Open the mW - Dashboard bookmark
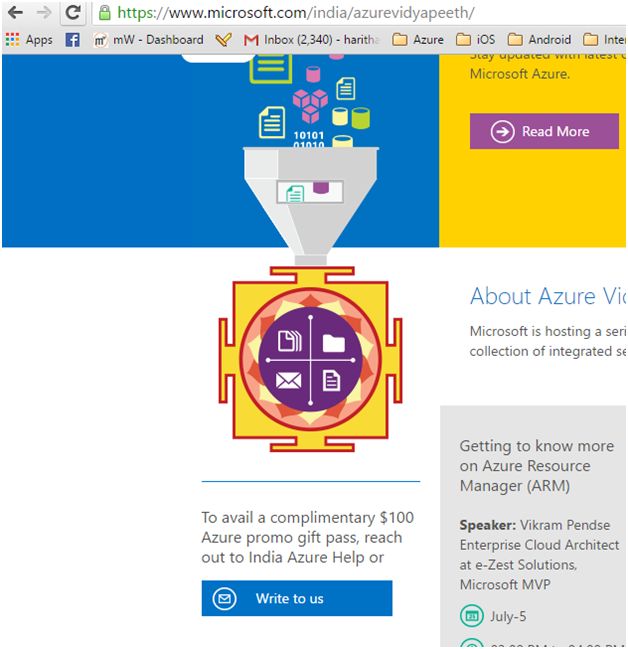The width and height of the screenshot is (628, 649). (x=148, y=40)
